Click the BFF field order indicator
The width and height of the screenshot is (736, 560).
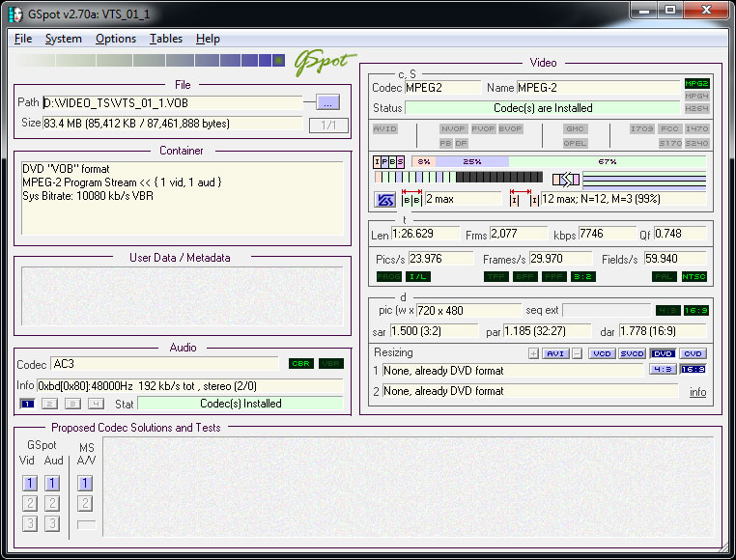[524, 276]
